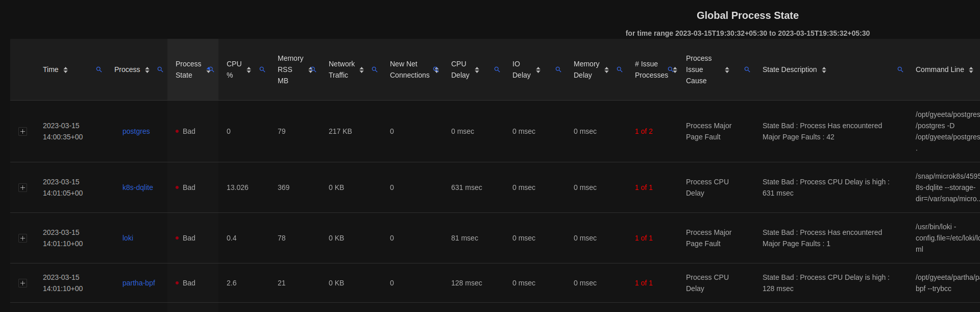
Task: Open the partha-bpf process link
Action: click(x=139, y=283)
